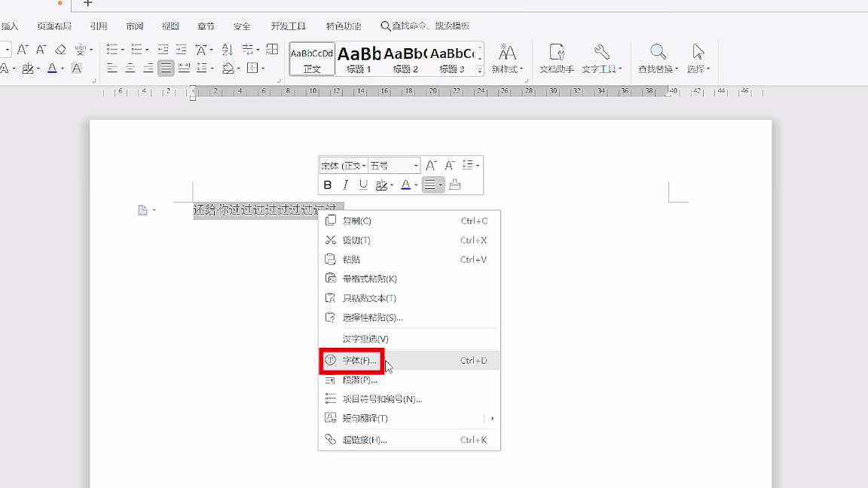Click line spacing icon in mini toolbar
Image resolution: width=868 pixels, height=488 pixels.
[468, 165]
